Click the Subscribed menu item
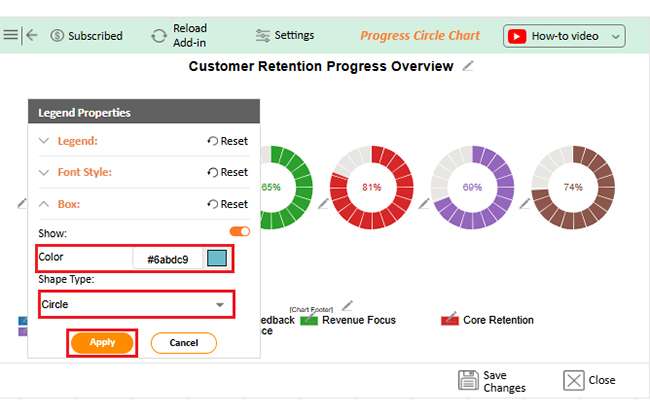Image resolution: width=650 pixels, height=416 pixels. point(86,36)
